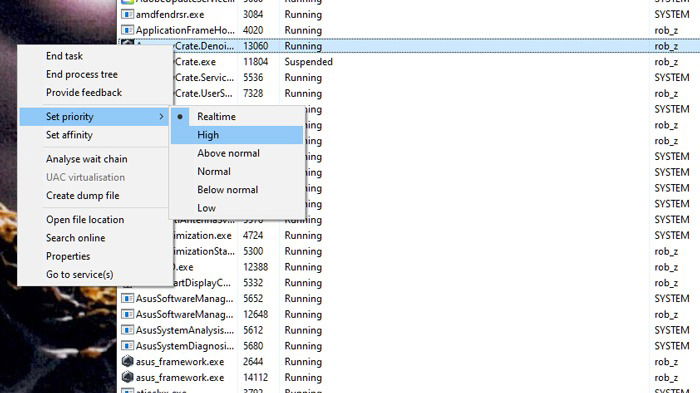The image size is (700, 393).
Task: Click the second asus_framework.exe hexagon icon
Action: (127, 377)
